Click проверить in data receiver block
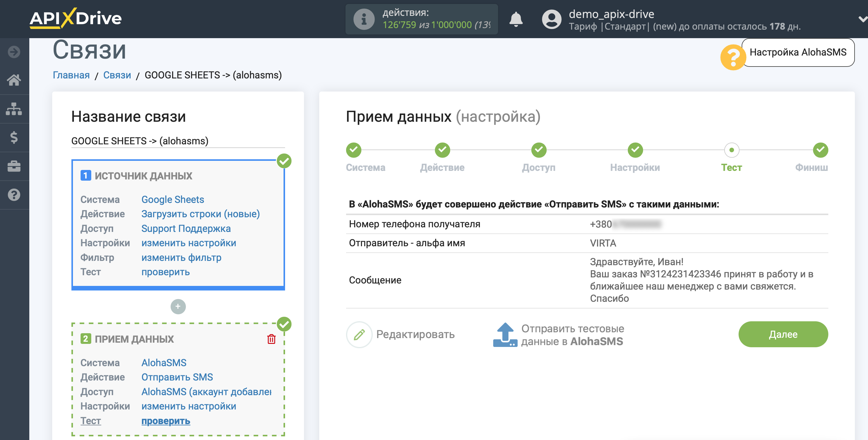 point(165,421)
